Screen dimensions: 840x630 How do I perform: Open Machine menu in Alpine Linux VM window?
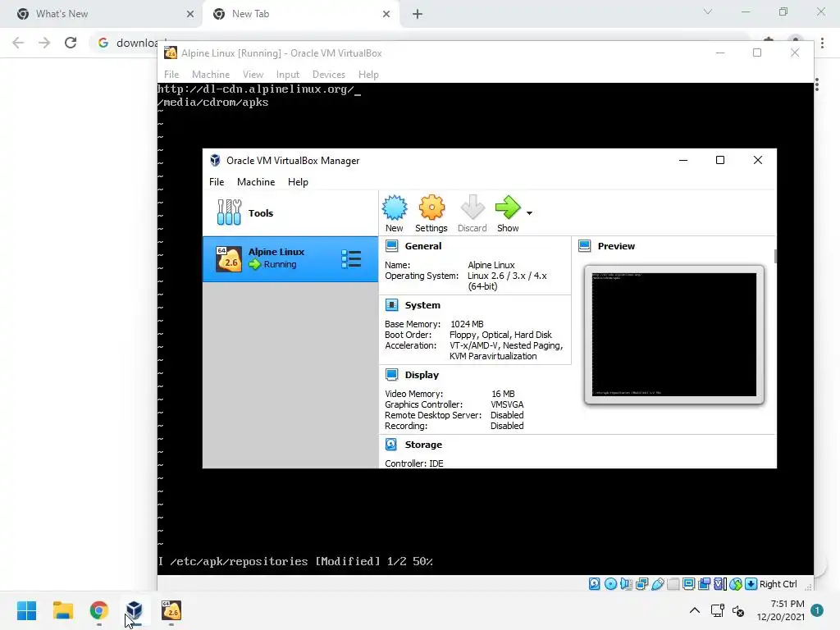click(211, 75)
